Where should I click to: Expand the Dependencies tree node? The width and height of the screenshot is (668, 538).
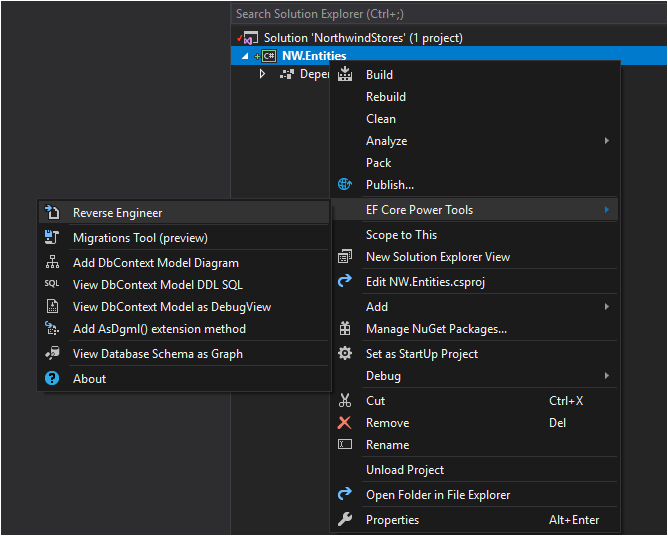(x=262, y=74)
